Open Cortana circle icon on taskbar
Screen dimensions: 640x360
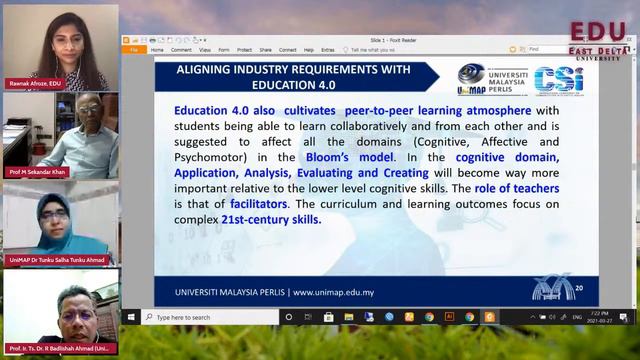point(289,317)
